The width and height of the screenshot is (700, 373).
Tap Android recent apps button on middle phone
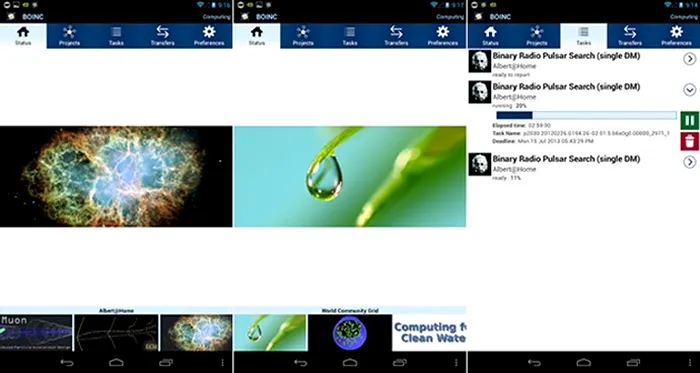coord(400,363)
